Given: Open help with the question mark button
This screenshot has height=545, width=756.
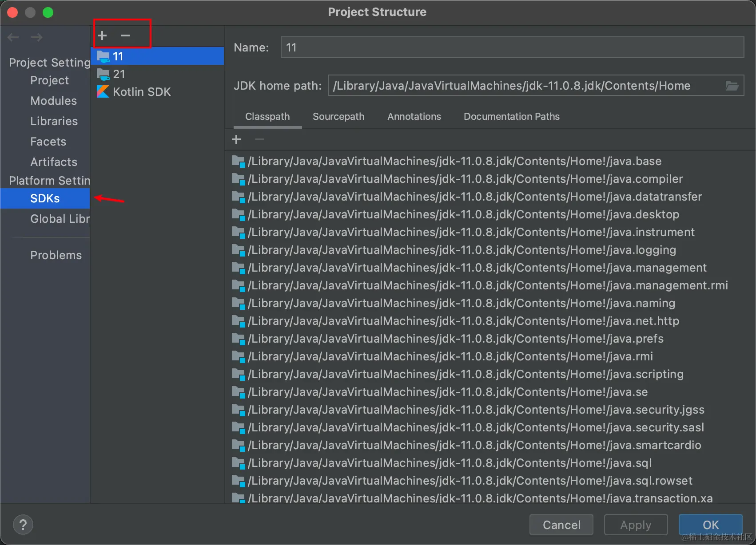Looking at the screenshot, I should 23,525.
